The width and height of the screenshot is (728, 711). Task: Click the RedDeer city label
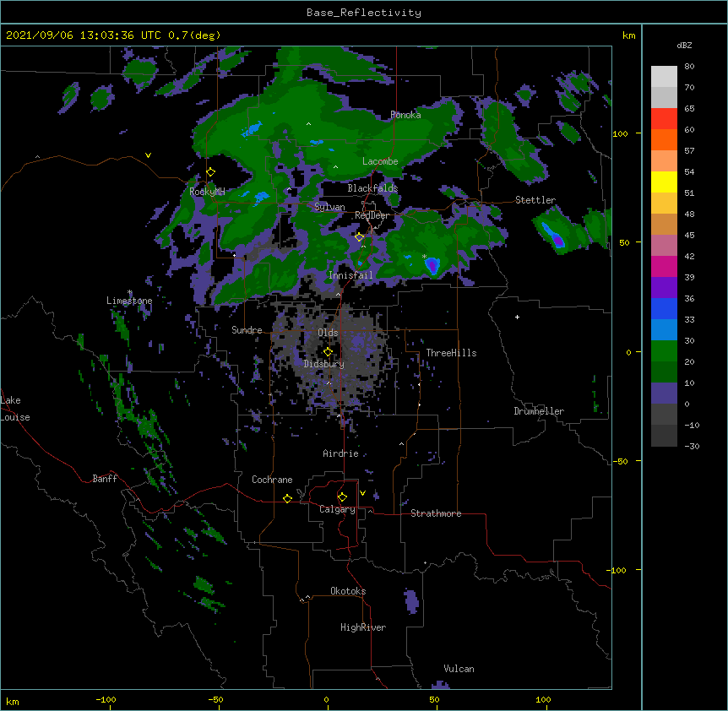point(372,215)
